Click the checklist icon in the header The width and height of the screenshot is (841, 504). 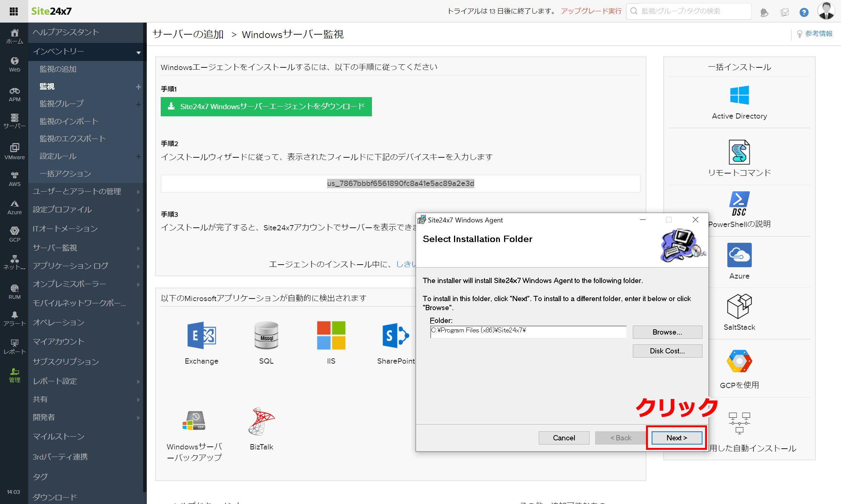point(785,13)
